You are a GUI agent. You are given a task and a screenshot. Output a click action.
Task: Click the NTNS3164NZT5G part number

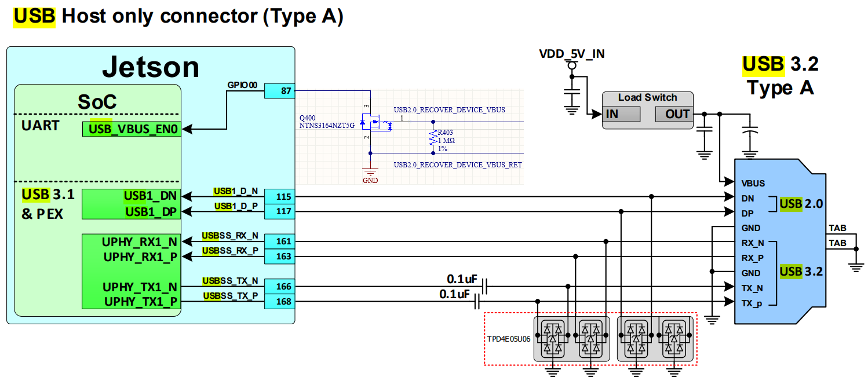pyautogui.click(x=326, y=125)
